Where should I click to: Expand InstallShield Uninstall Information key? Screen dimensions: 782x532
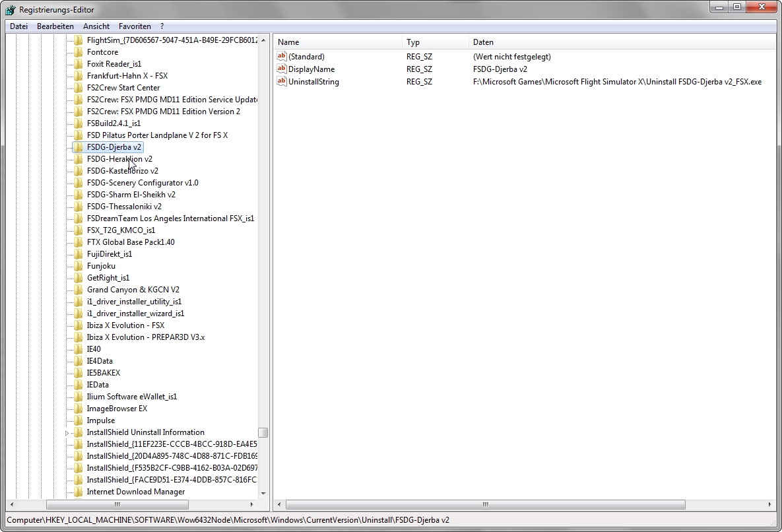[x=67, y=433]
